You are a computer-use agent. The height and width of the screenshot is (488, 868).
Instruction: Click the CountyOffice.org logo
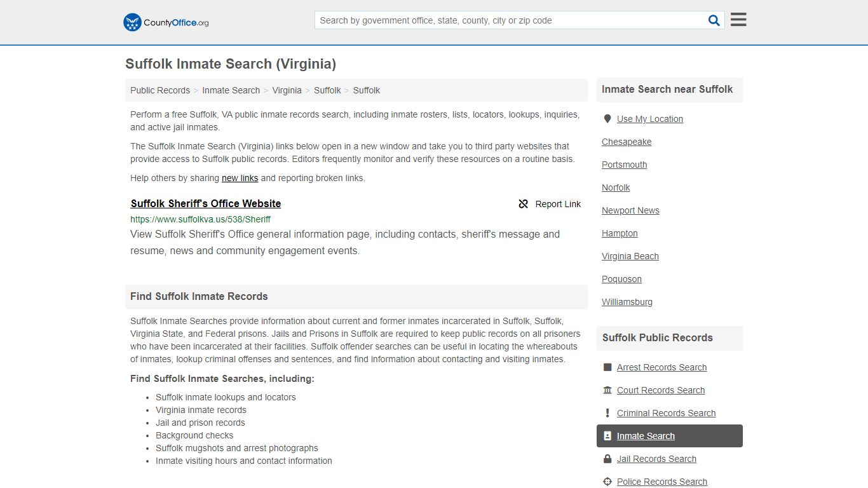coord(166,22)
